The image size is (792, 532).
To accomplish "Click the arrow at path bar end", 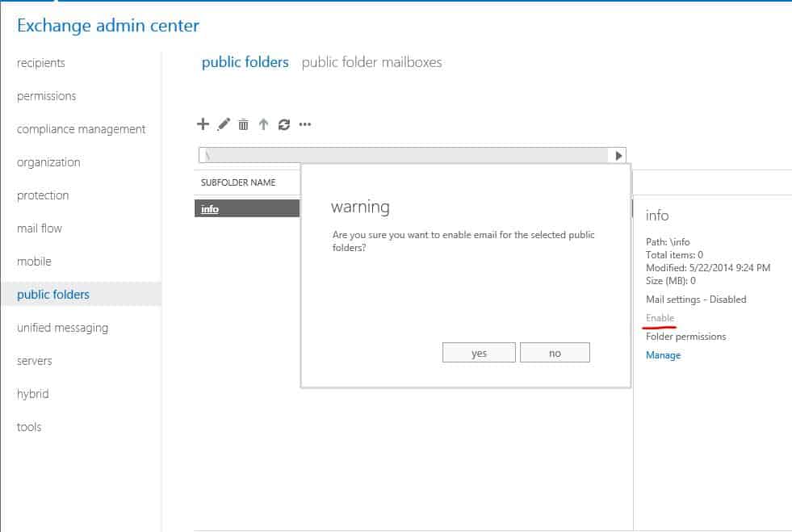I will coord(618,156).
